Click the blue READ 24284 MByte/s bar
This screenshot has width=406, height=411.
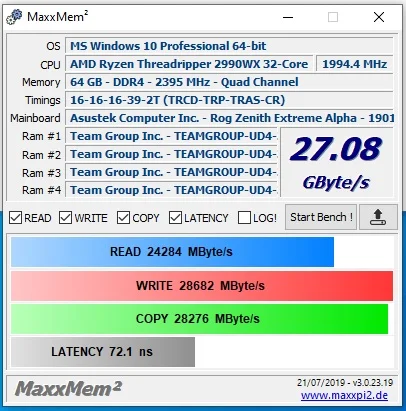point(172,252)
